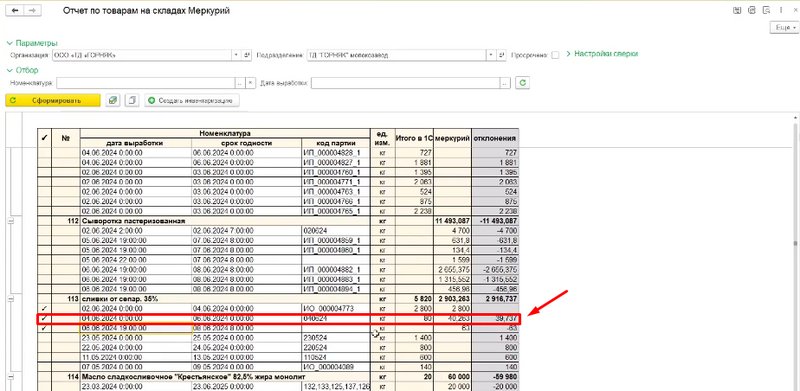The image size is (800, 391).
Task: Toggle the check mark in the 08.06.2024 19:00:00 сливки row
Action: 45,328
